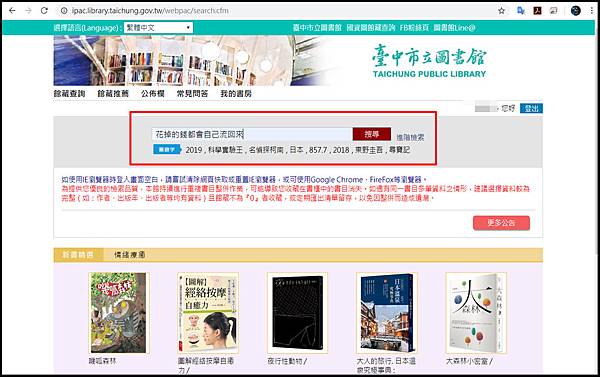Open the Chrome profile avatar
This screenshot has height=377, width=600.
pos(576,11)
